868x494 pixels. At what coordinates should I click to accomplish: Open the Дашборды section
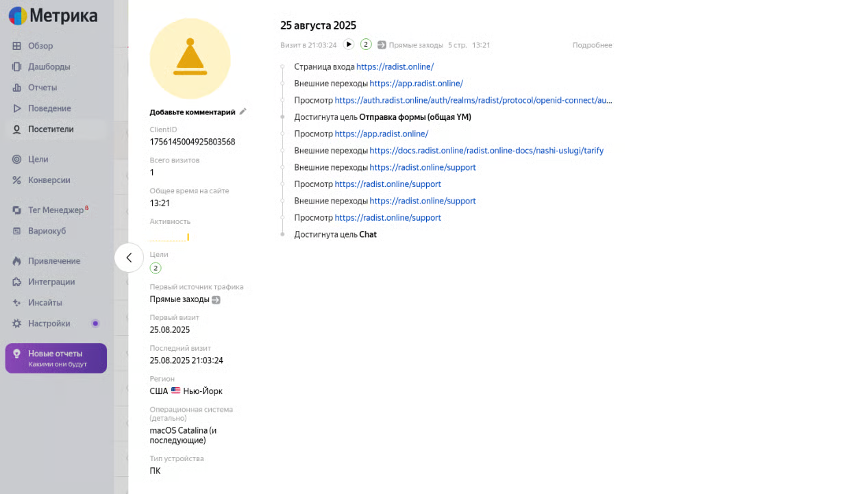tap(49, 66)
